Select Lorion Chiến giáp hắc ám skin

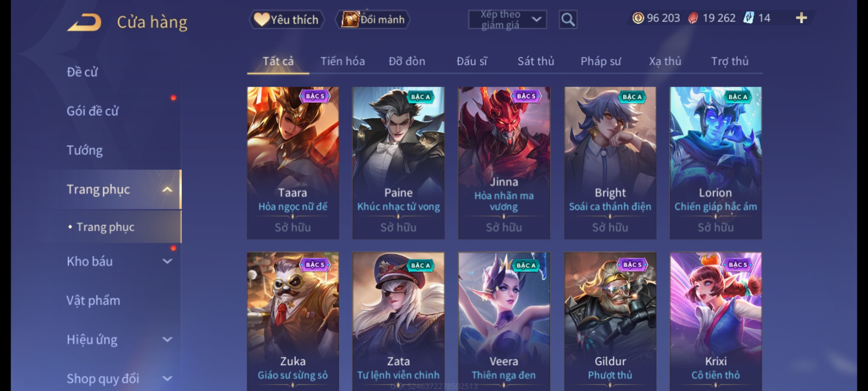coord(715,163)
